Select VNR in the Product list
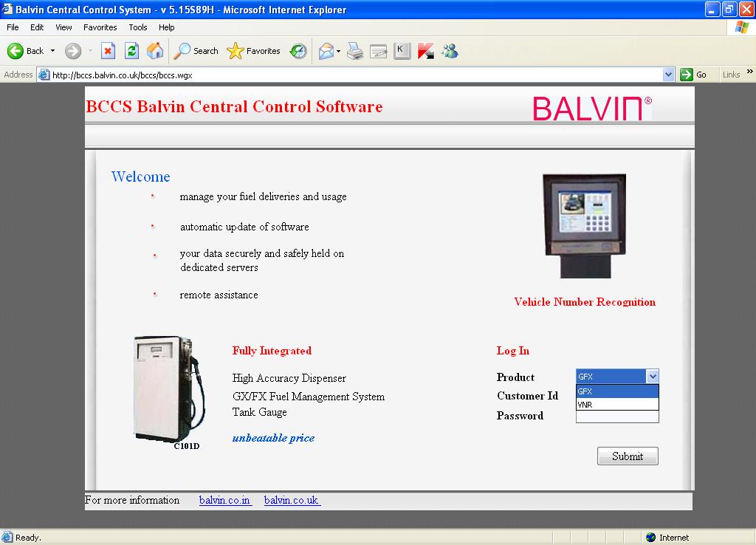 [617, 404]
